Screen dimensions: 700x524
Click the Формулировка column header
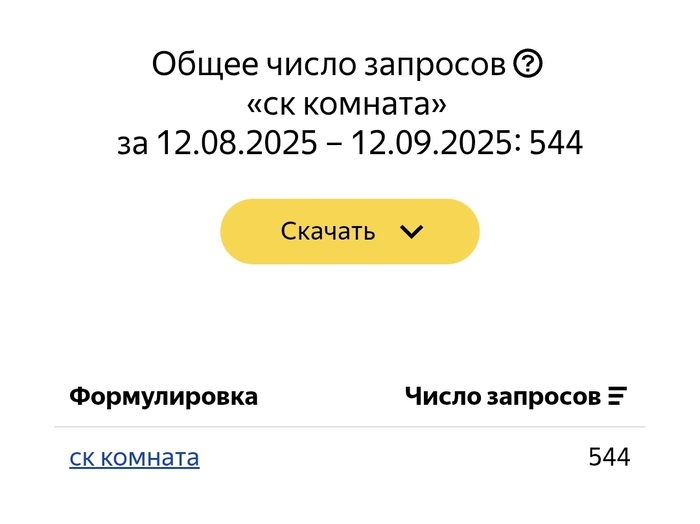[163, 396]
